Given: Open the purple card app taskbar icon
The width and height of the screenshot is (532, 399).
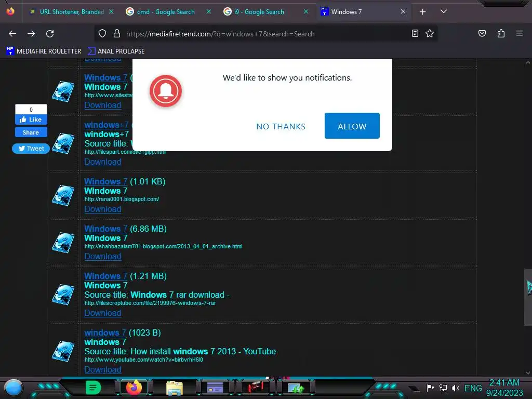Looking at the screenshot, I should point(215,388).
